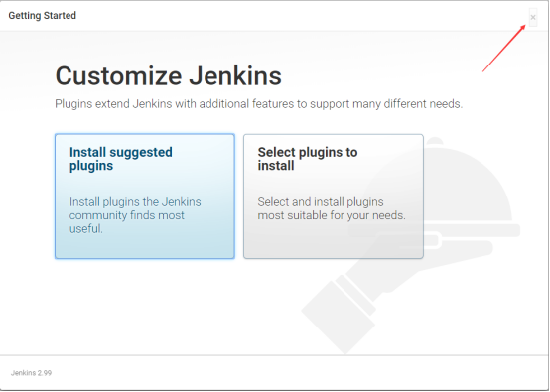Click 'Select and install plugins most suitable' description
Screen dimensions: 550x392
[332, 208]
